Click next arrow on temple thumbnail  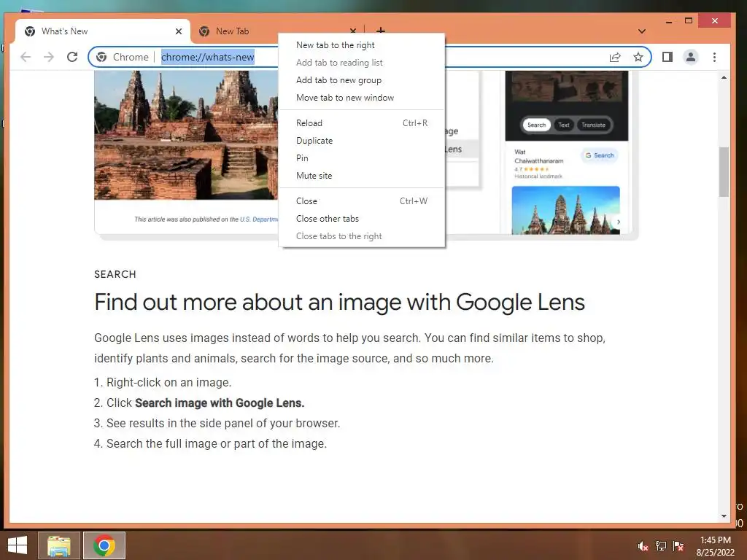pyautogui.click(x=619, y=222)
